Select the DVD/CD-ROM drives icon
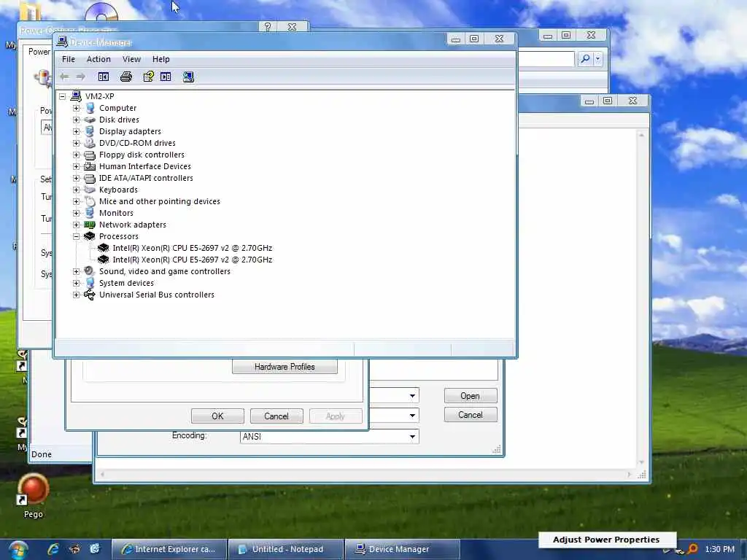 90,143
